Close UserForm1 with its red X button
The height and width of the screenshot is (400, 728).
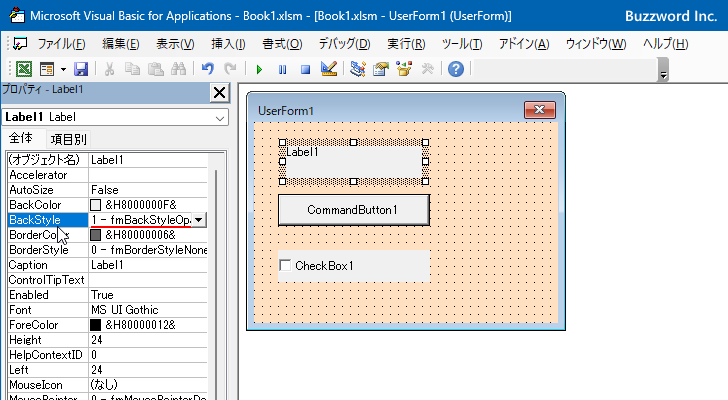540,110
